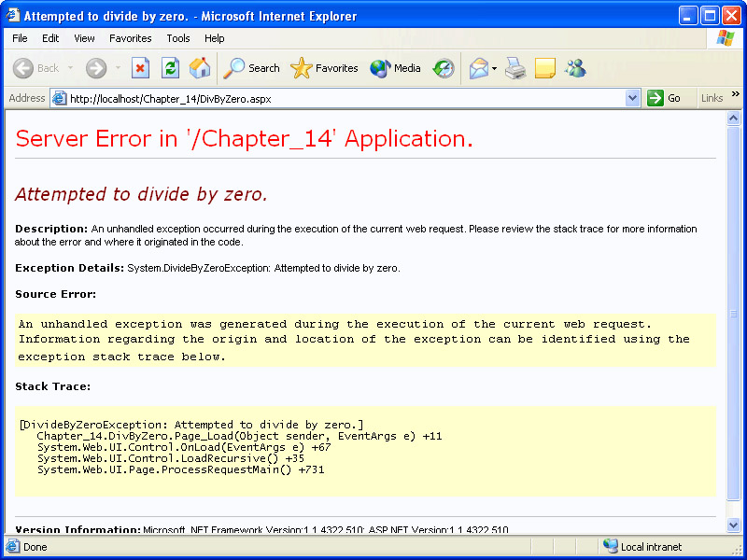Viewport: 747px width, 560px height.
Task: Open the Search pane
Action: tap(252, 68)
